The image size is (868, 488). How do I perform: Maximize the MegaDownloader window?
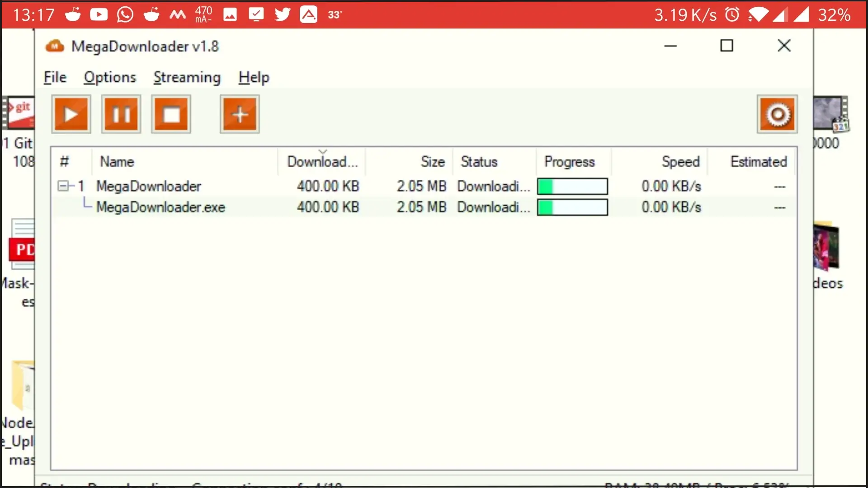[x=726, y=46]
